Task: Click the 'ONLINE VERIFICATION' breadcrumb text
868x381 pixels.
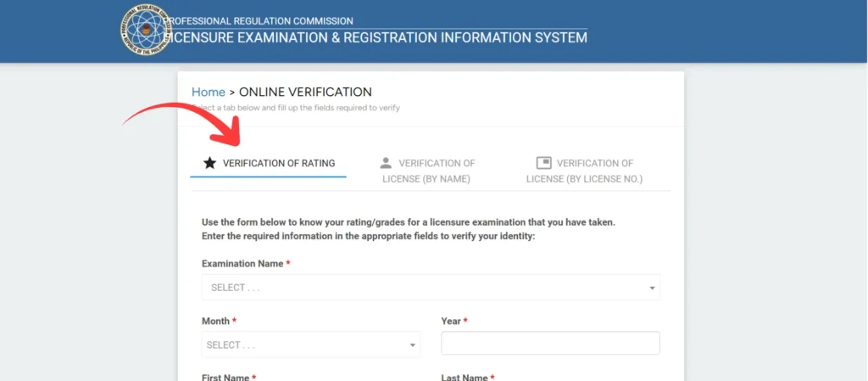Action: 305,92
